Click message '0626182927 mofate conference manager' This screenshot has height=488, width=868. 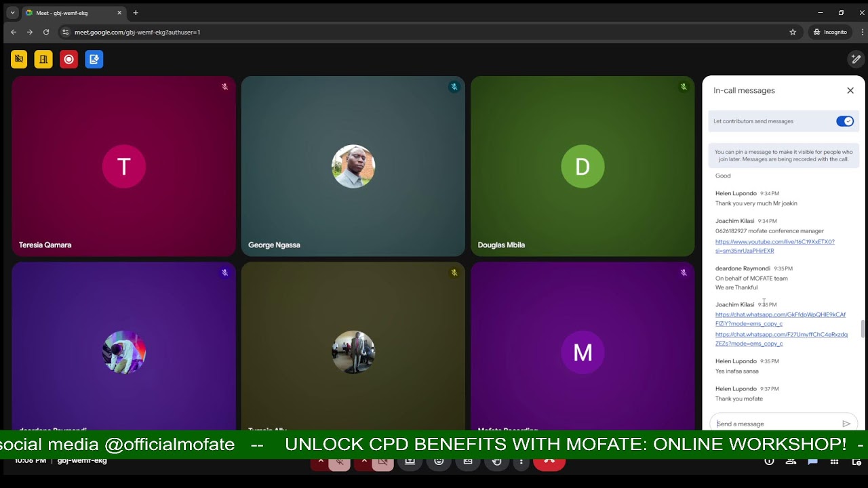coord(770,231)
